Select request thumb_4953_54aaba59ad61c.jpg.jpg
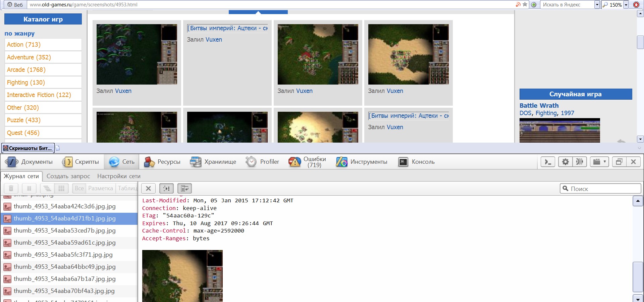644x302 pixels. tap(69, 243)
